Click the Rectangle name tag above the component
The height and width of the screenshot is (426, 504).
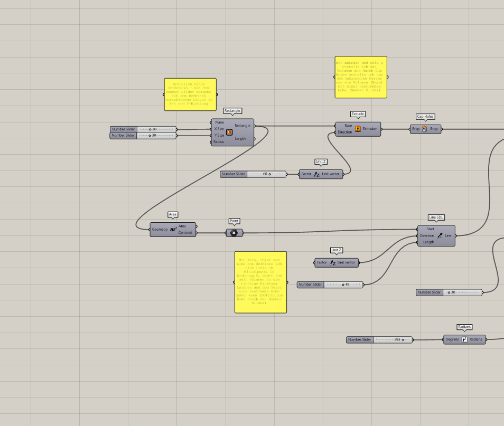[231, 111]
